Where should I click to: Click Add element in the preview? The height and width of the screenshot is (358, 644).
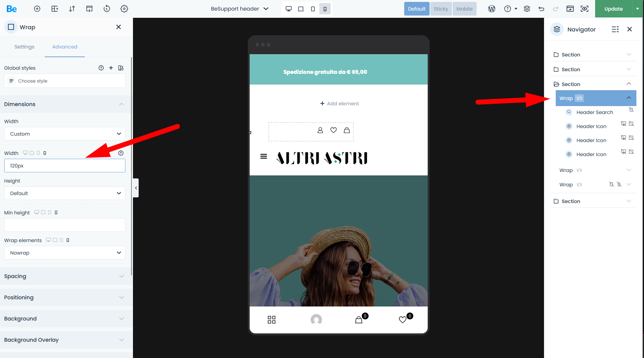[x=339, y=103]
